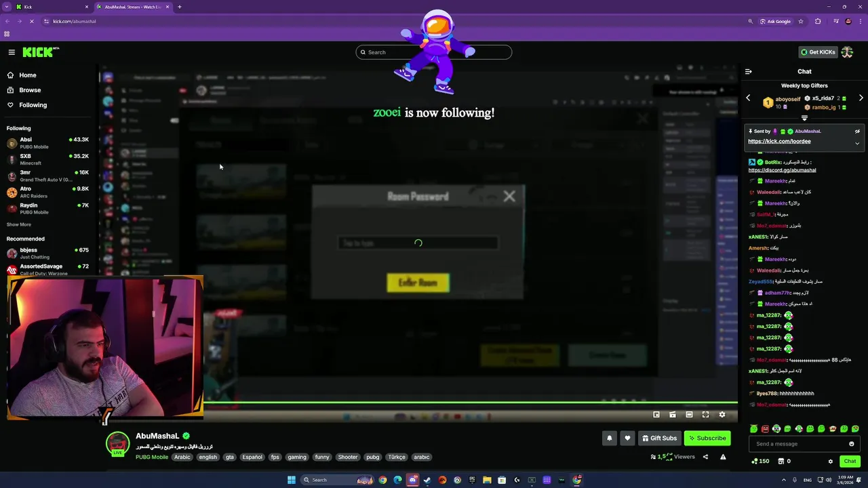
Task: Click the Get KICKs button
Action: point(817,52)
